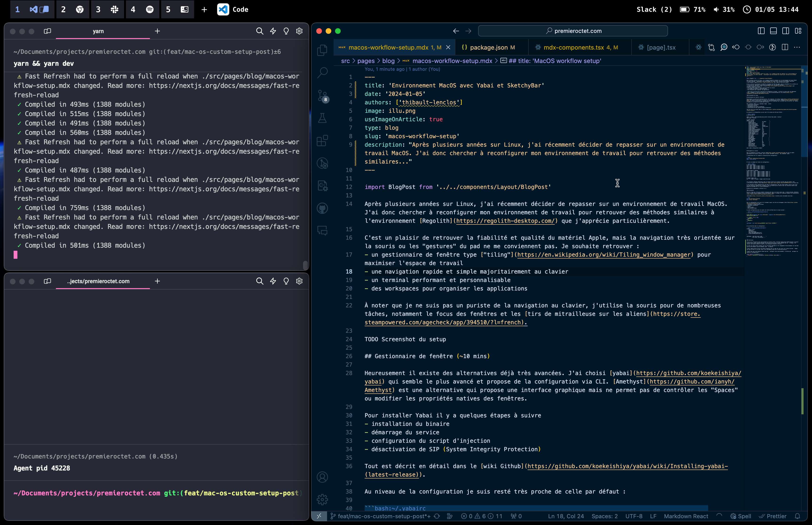Click the React preview magnifier icon

724,47
